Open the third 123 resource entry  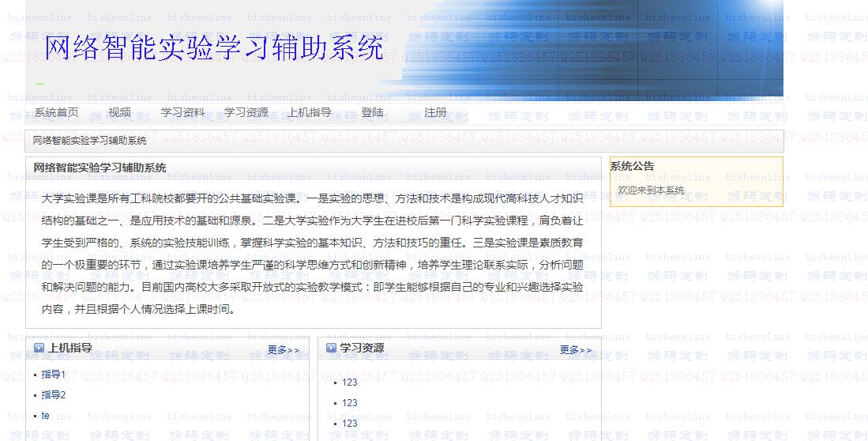(x=349, y=424)
